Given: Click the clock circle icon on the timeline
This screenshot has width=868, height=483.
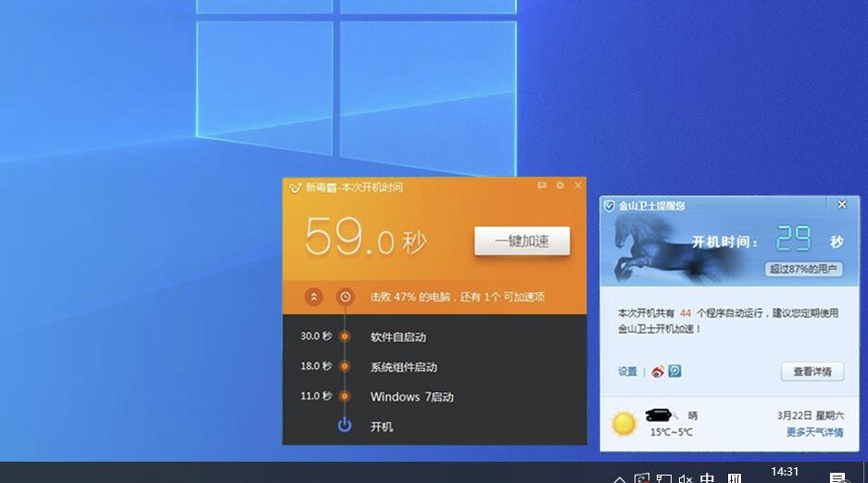Looking at the screenshot, I should pyautogui.click(x=345, y=297).
